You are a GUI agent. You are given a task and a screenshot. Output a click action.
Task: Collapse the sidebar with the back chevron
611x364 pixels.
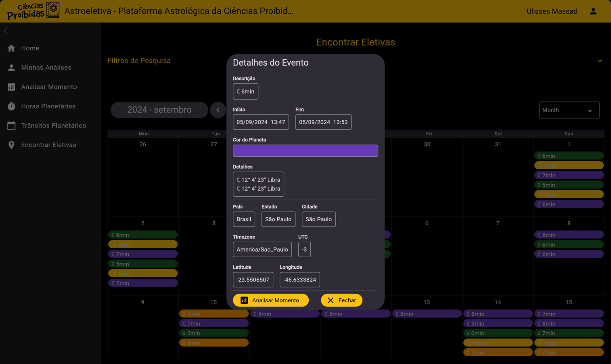[6, 31]
